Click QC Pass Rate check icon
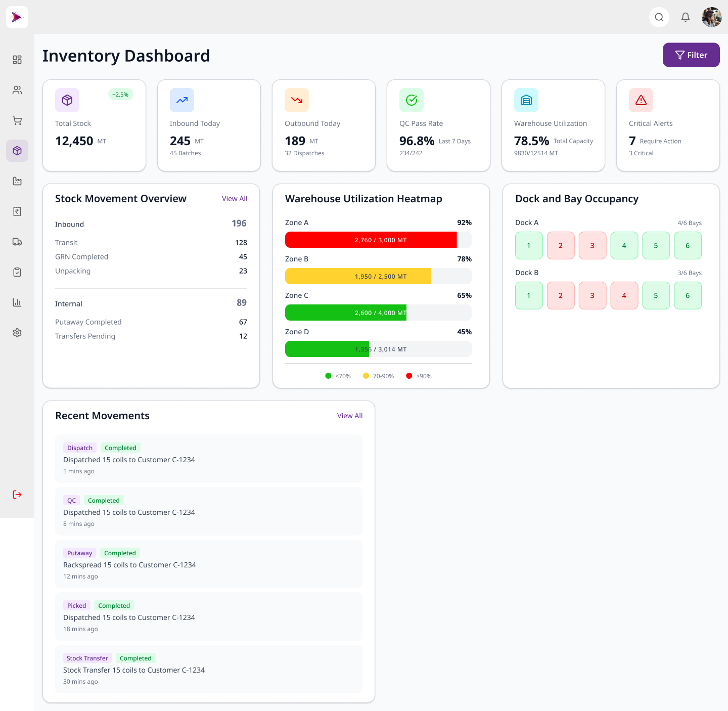Image resolution: width=728 pixels, height=711 pixels. 412,100
